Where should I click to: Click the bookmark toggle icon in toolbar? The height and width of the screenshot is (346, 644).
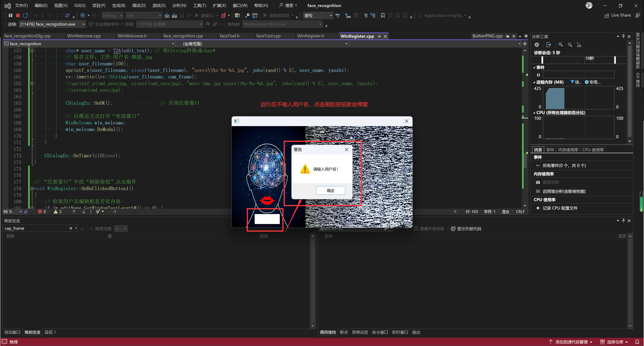click(382, 16)
